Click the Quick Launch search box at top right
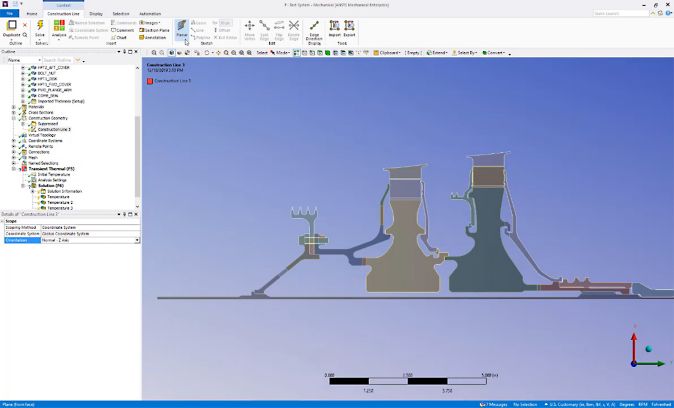 [621, 14]
